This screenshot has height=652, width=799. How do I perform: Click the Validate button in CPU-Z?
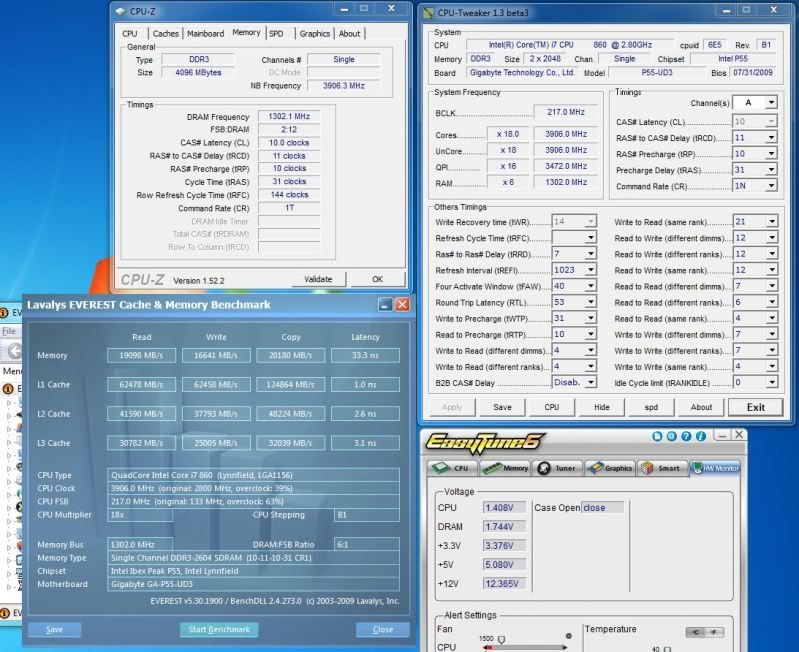click(318, 279)
